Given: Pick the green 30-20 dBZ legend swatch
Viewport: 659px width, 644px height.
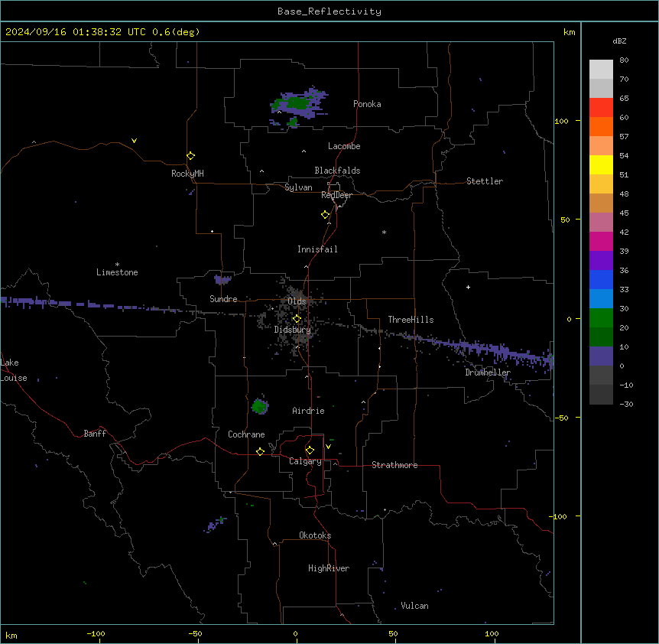Looking at the screenshot, I should (601, 318).
